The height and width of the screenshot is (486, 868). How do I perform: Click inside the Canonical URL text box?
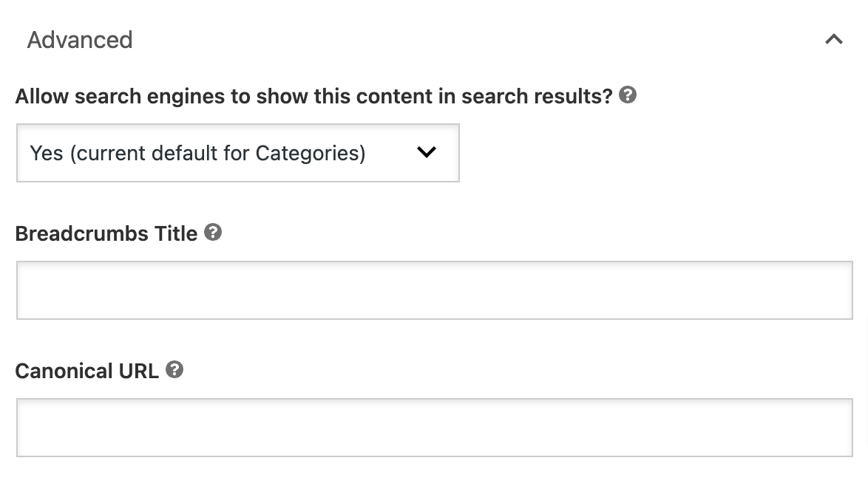click(x=434, y=427)
